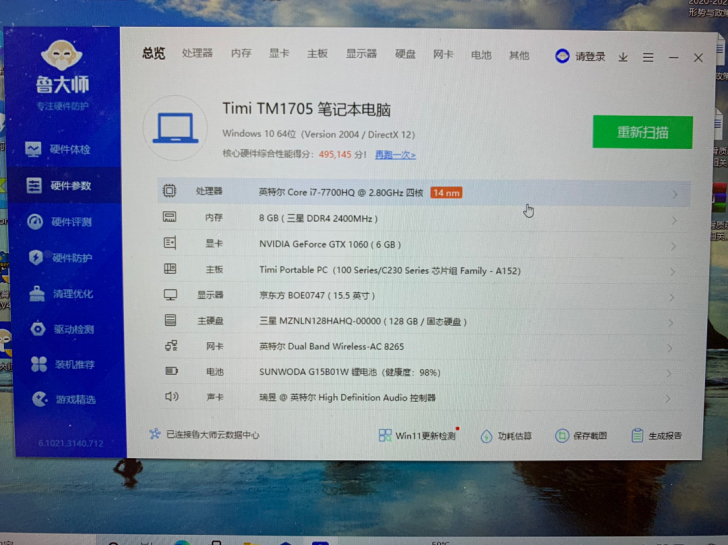Click the processor chip icon
This screenshot has height=545, width=728.
tap(169, 191)
